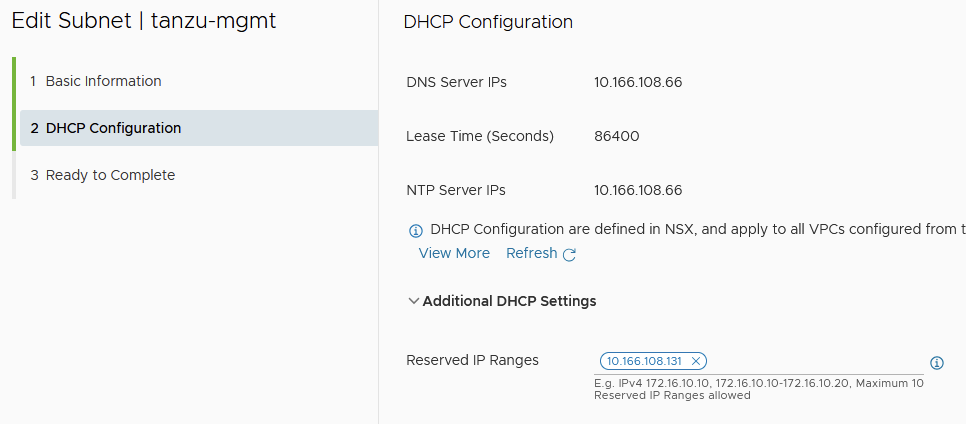
Task: Click the circular refresh arrow icon
Action: point(569,254)
